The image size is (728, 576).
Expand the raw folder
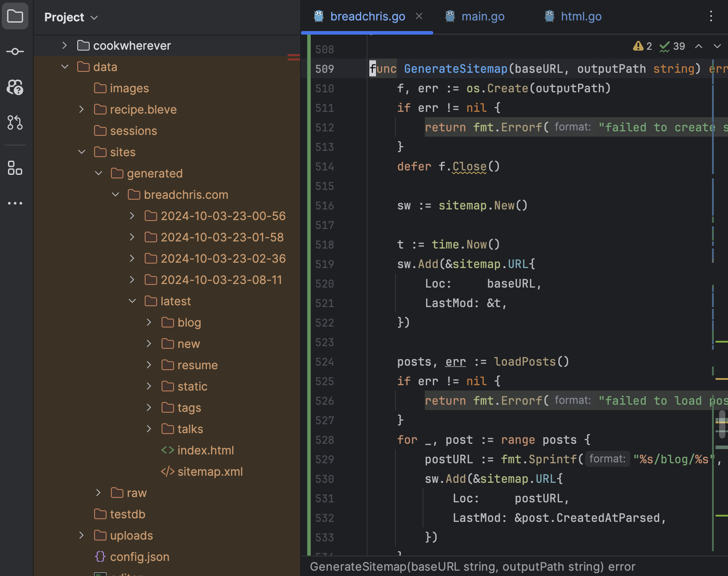(x=99, y=493)
